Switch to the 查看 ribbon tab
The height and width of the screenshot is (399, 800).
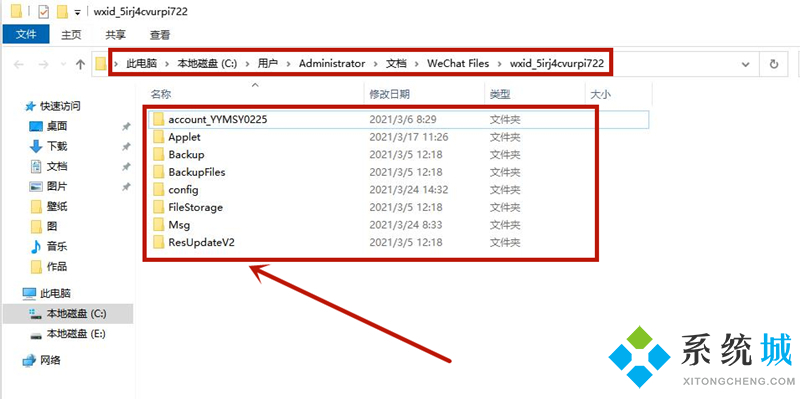[x=160, y=35]
